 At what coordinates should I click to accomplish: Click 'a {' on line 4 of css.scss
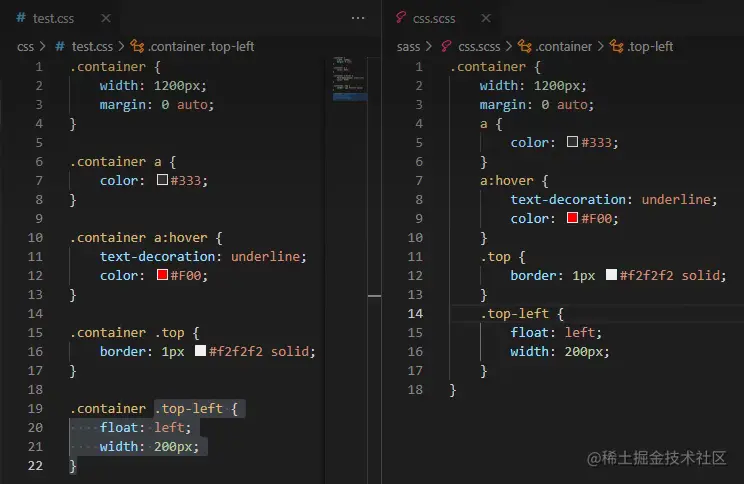(x=491, y=124)
